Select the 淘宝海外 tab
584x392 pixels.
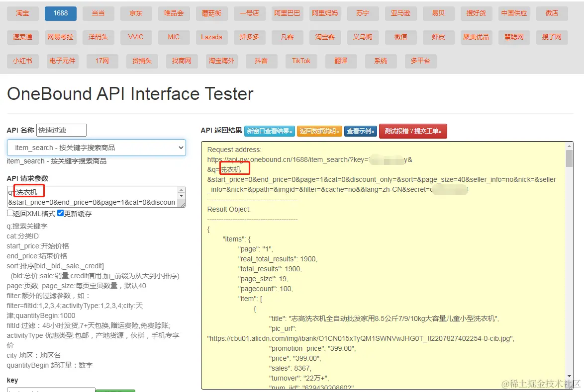221,61
